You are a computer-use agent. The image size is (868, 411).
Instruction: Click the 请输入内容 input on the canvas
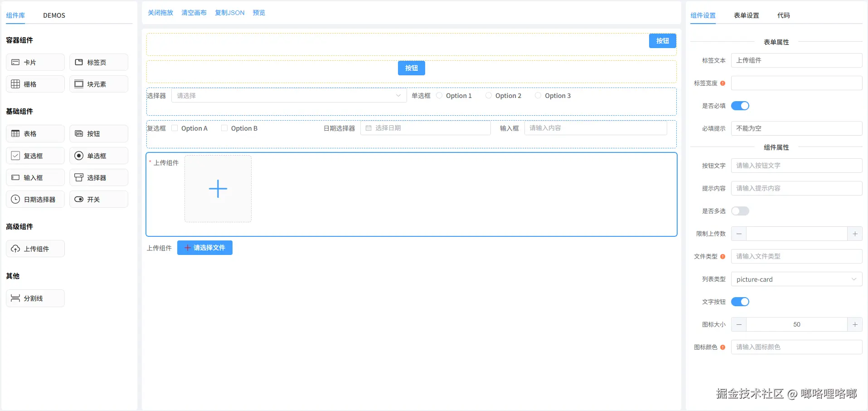coord(596,128)
